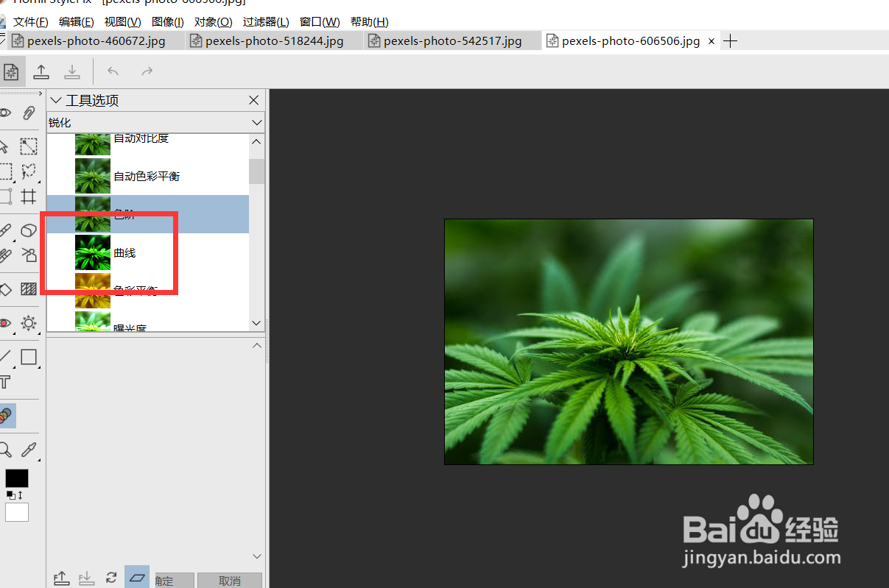This screenshot has height=588, width=889.
Task: Select the clone stamp tool
Action: point(29,255)
